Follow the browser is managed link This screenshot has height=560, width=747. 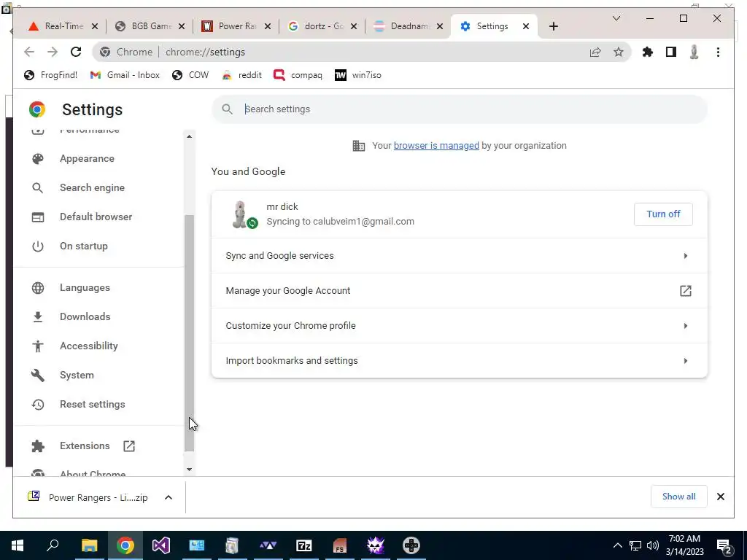click(436, 146)
